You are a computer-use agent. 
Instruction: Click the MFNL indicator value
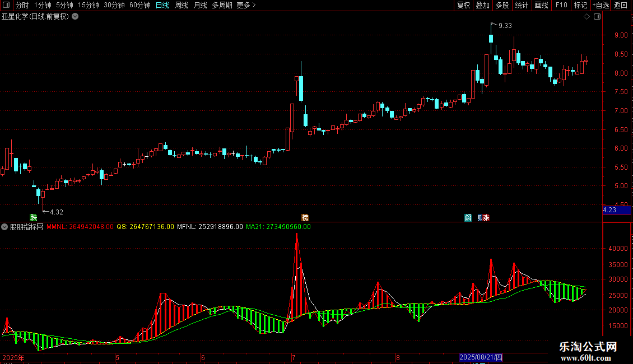pos(210,227)
